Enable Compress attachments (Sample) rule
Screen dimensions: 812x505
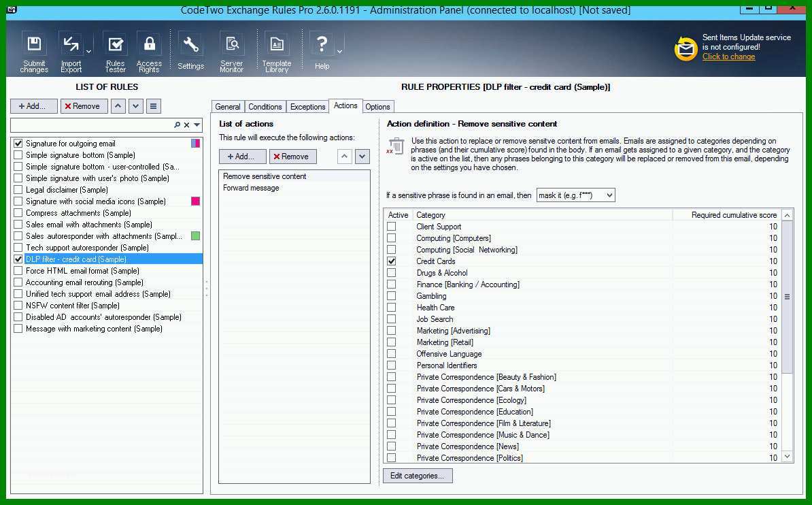tap(18, 212)
